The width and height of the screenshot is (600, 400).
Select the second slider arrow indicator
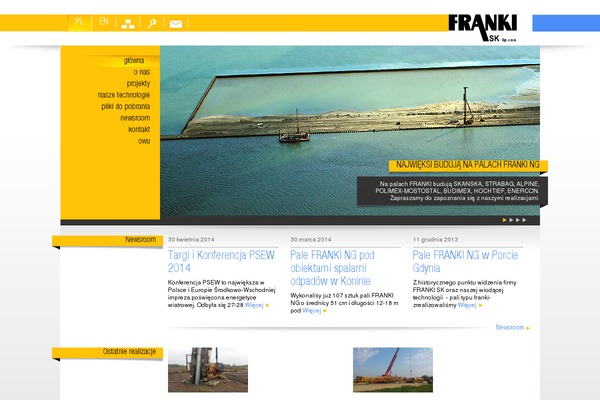(x=511, y=220)
